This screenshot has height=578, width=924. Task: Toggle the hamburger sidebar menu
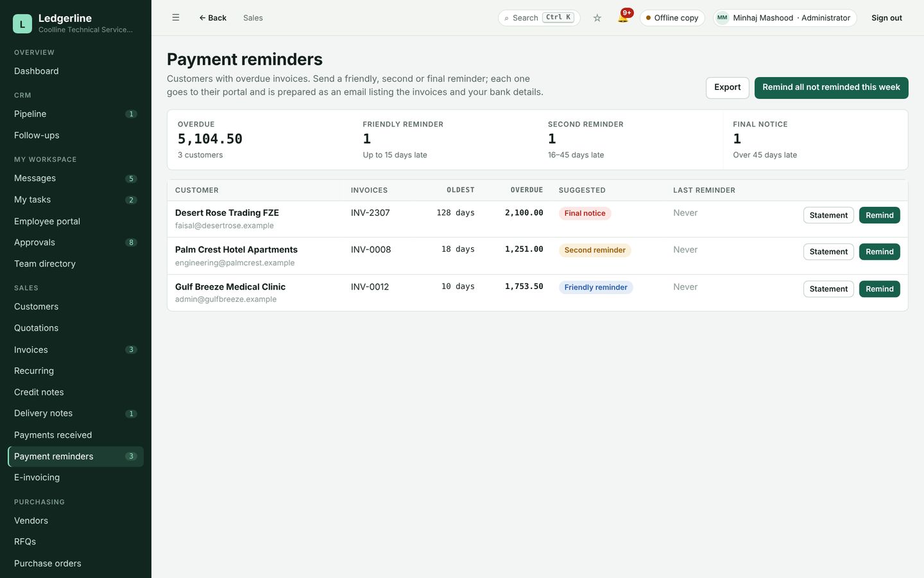point(175,18)
